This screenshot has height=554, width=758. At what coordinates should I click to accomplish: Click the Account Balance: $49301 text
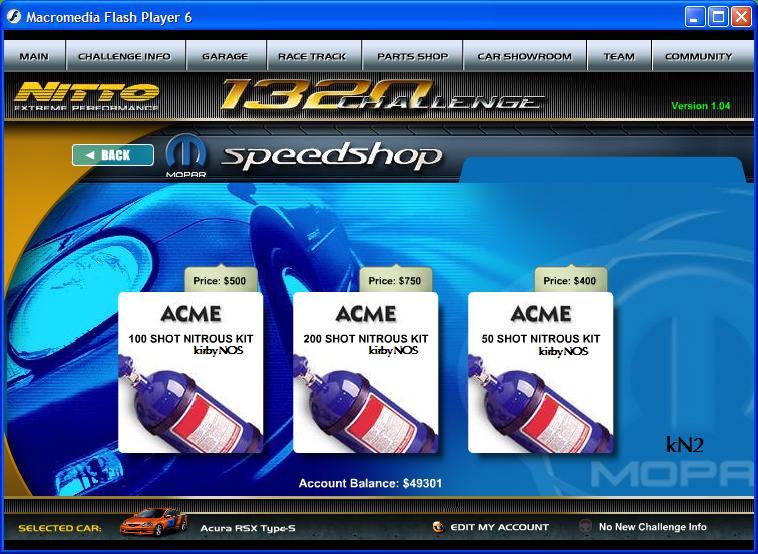370,483
